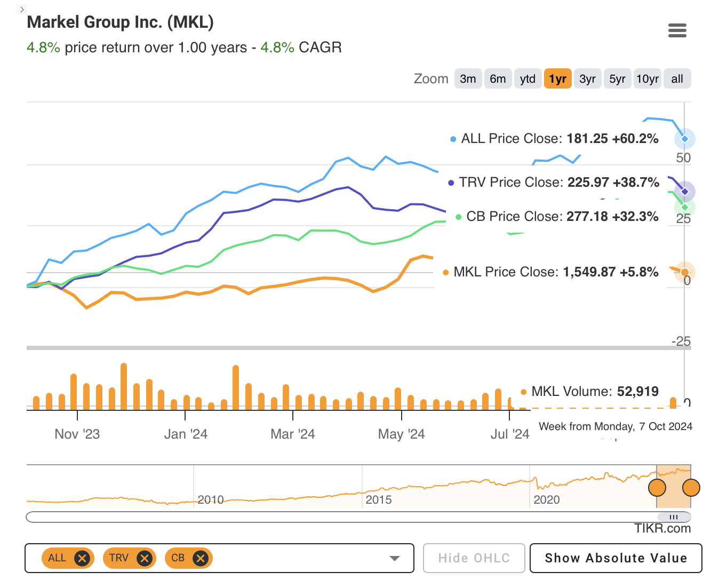Click the orange MKL Volume legend dot

pos(523,392)
